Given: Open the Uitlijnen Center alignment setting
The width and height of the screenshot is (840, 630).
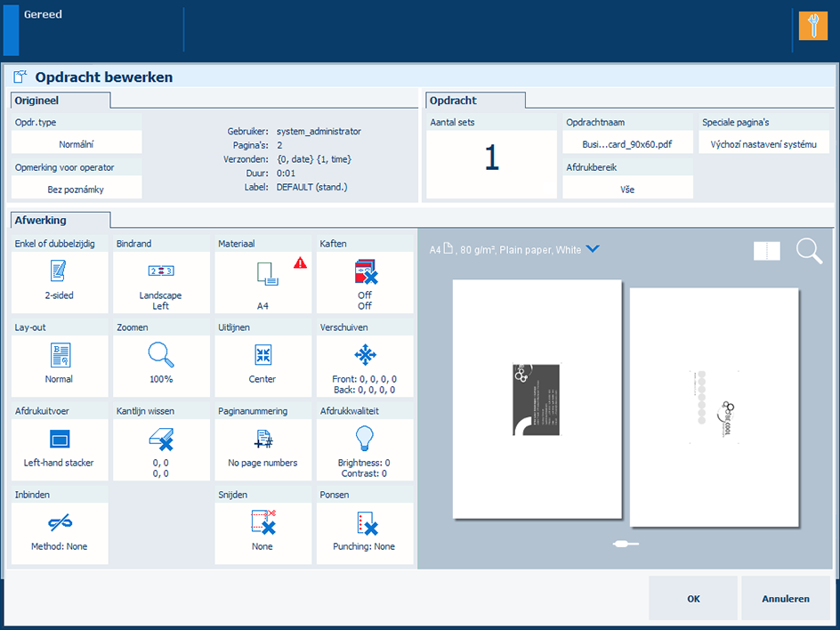Looking at the screenshot, I should (x=262, y=363).
